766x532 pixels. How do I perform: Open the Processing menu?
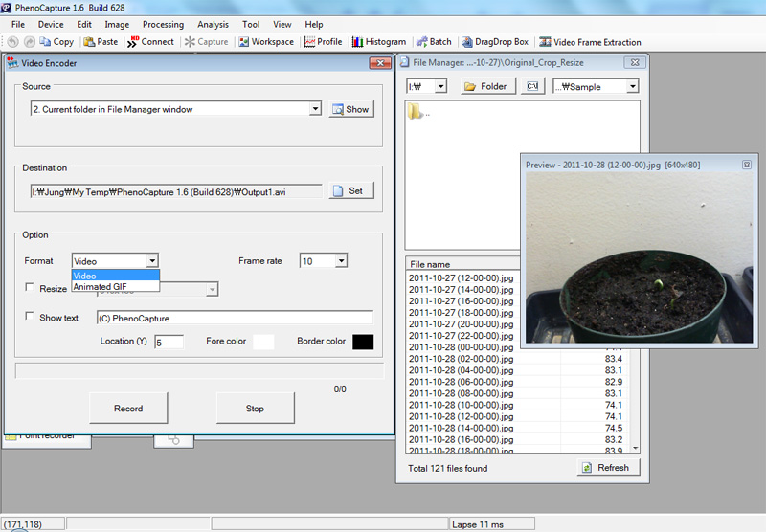[x=163, y=24]
